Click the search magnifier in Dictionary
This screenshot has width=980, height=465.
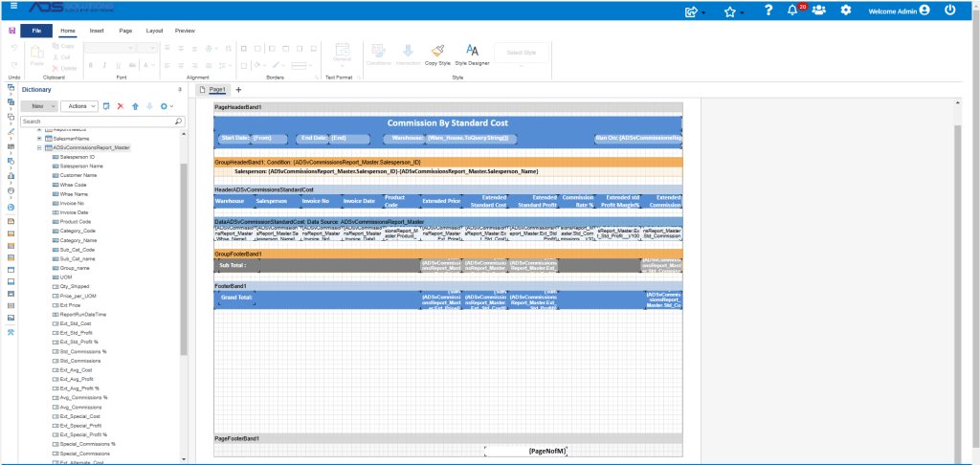click(178, 122)
